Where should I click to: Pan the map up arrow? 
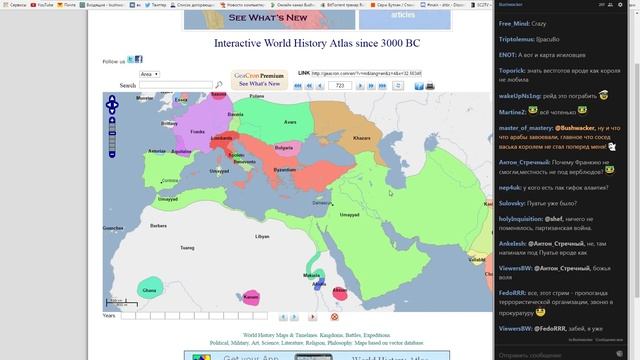112,98
